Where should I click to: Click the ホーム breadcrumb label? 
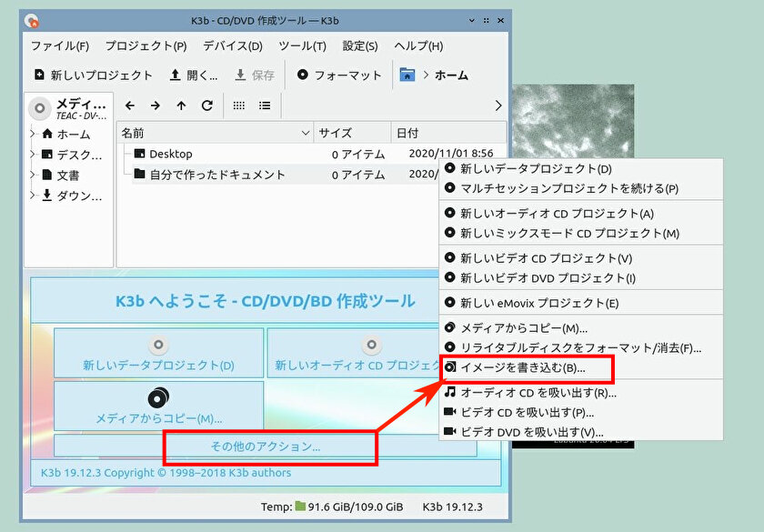(x=451, y=75)
